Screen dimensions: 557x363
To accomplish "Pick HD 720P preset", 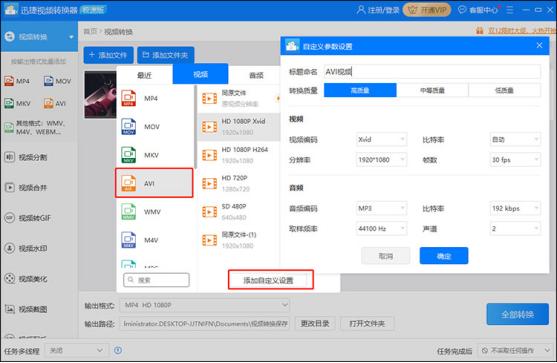I will (x=239, y=183).
